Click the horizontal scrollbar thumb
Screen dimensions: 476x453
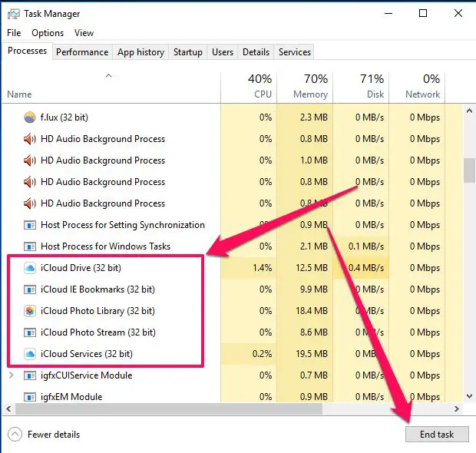click(x=169, y=409)
